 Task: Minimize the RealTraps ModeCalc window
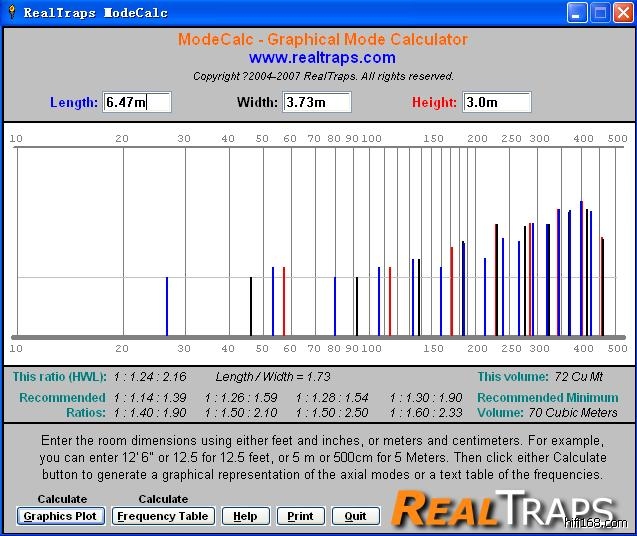(577, 13)
